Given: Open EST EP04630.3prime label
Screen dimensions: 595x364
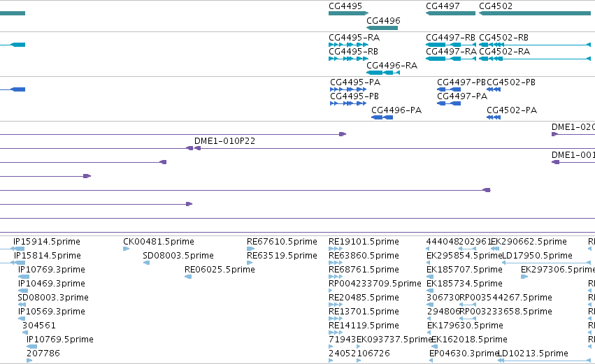Looking at the screenshot, I should point(464,354).
